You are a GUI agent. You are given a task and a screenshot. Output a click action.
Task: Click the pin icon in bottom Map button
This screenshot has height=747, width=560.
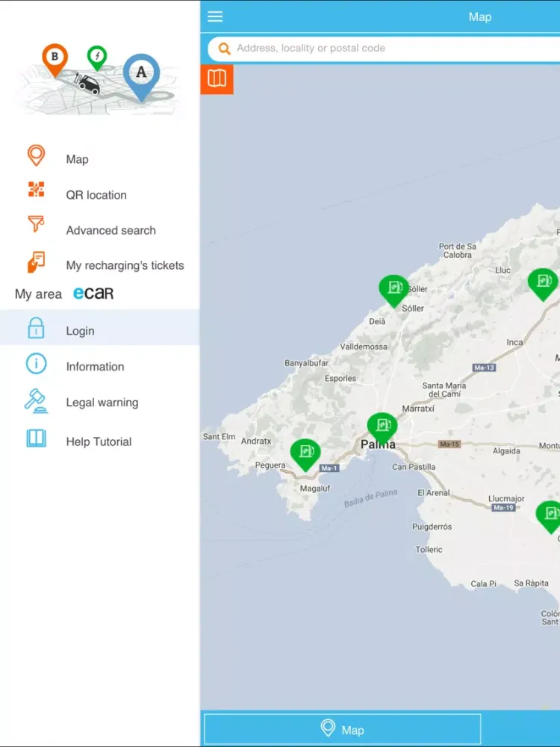point(328,728)
